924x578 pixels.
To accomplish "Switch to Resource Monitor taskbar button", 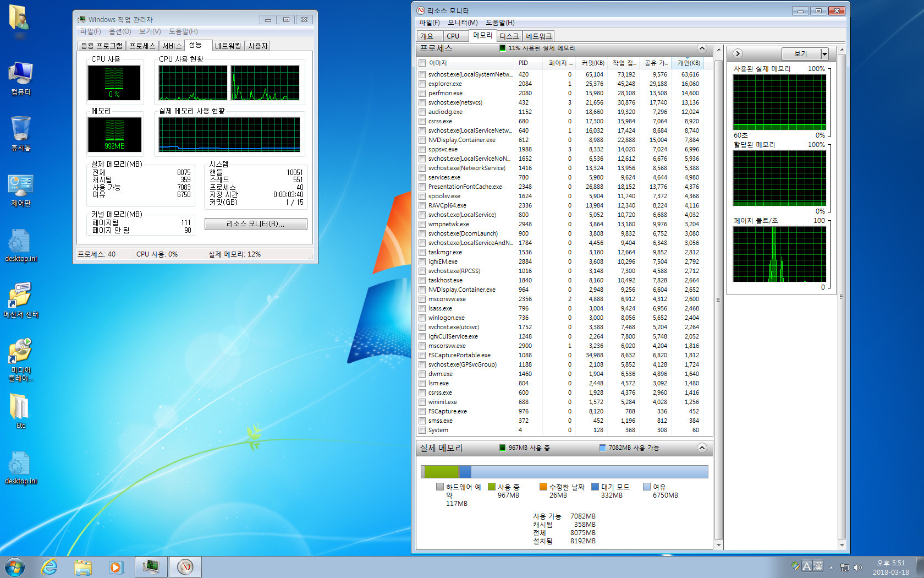I will 185,566.
